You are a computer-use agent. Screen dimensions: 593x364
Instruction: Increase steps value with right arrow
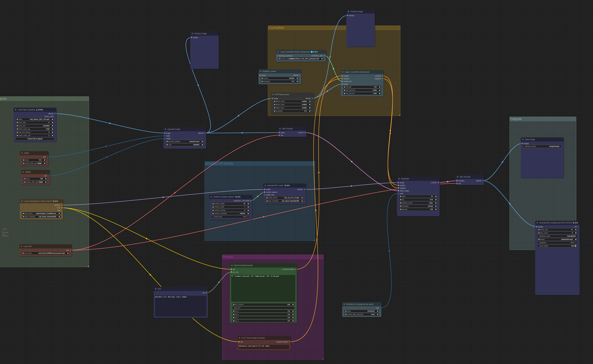click(436, 196)
